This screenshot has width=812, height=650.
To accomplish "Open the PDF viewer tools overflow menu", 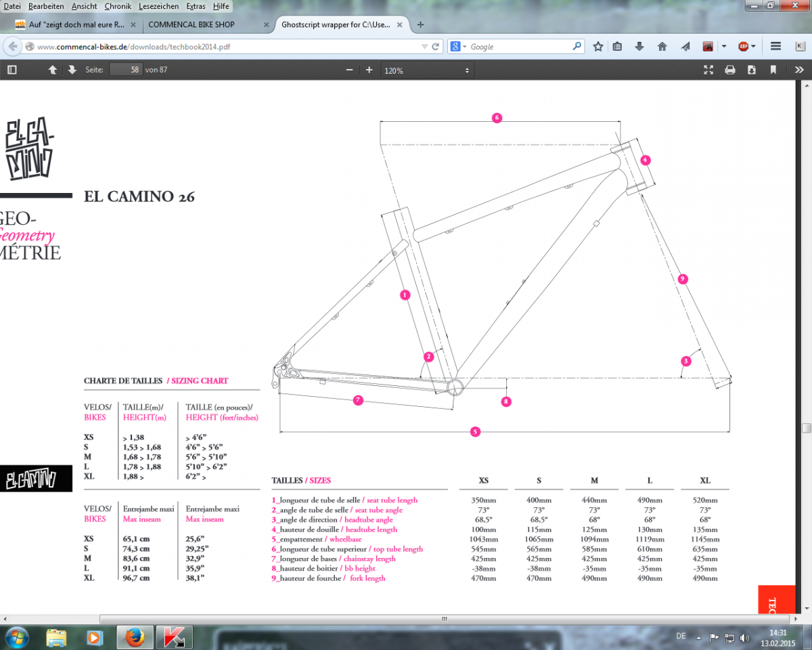I will point(799,70).
